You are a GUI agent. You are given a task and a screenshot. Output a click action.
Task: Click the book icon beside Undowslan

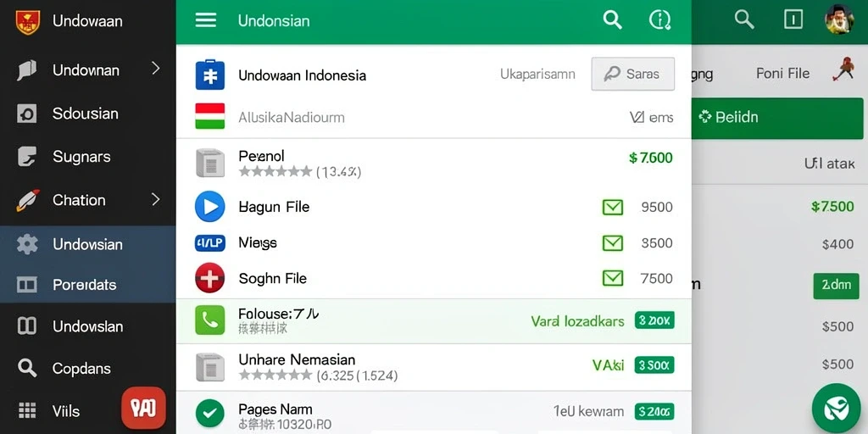pyautogui.click(x=26, y=326)
